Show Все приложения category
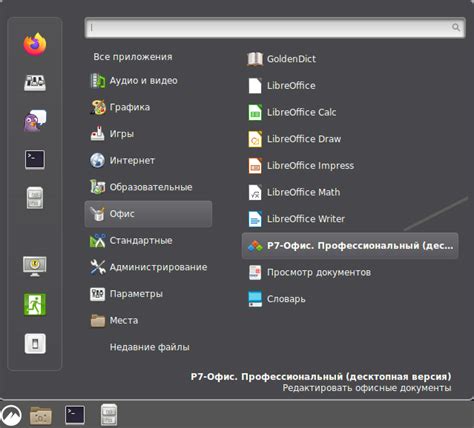 133,57
